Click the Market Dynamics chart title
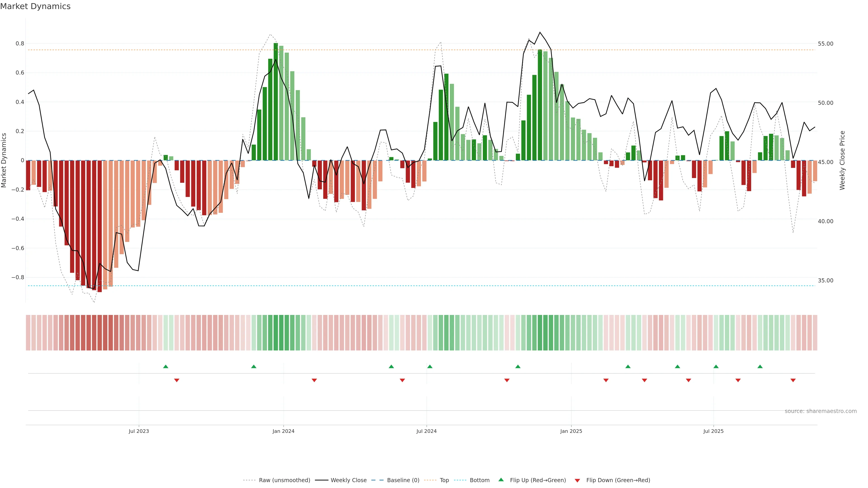 35,6
